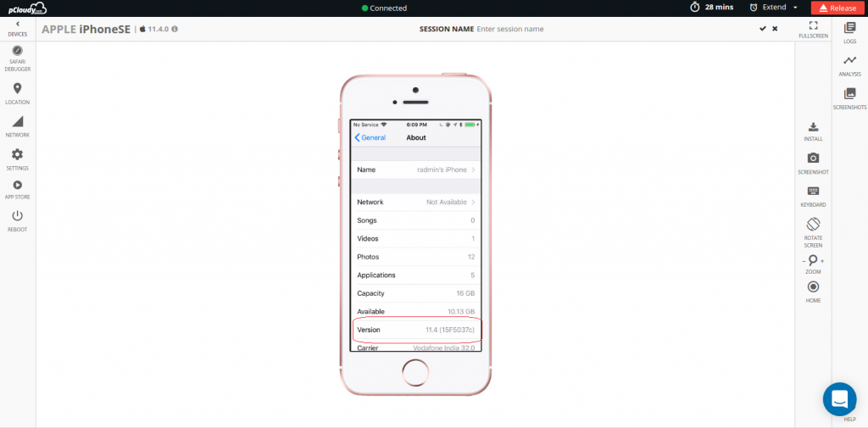The width and height of the screenshot is (868, 428).
Task: Go back to General in iPhone
Action: (370, 137)
